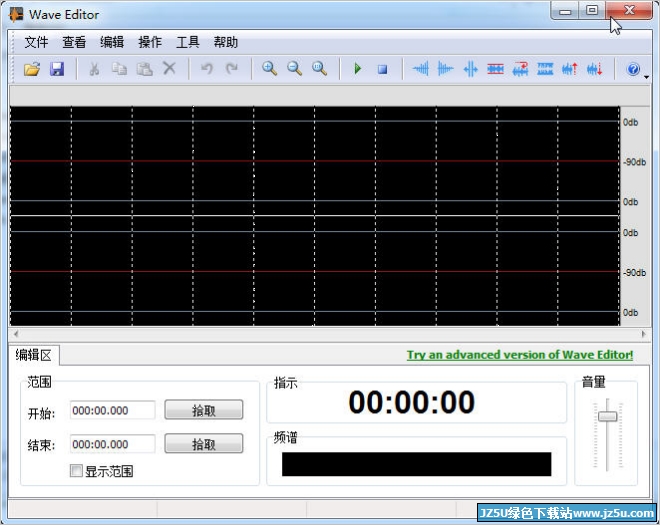Open the 帮助 menu
Screen dimensions: 660x525
(226, 42)
